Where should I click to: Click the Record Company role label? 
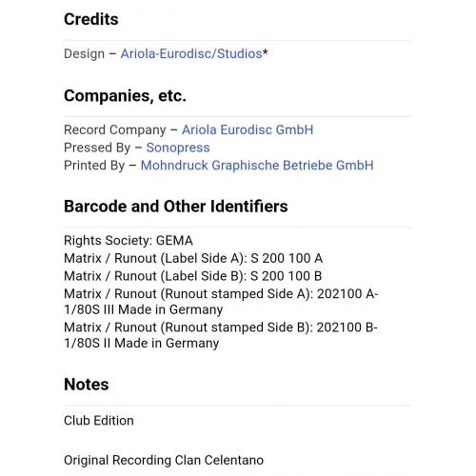pos(115,129)
